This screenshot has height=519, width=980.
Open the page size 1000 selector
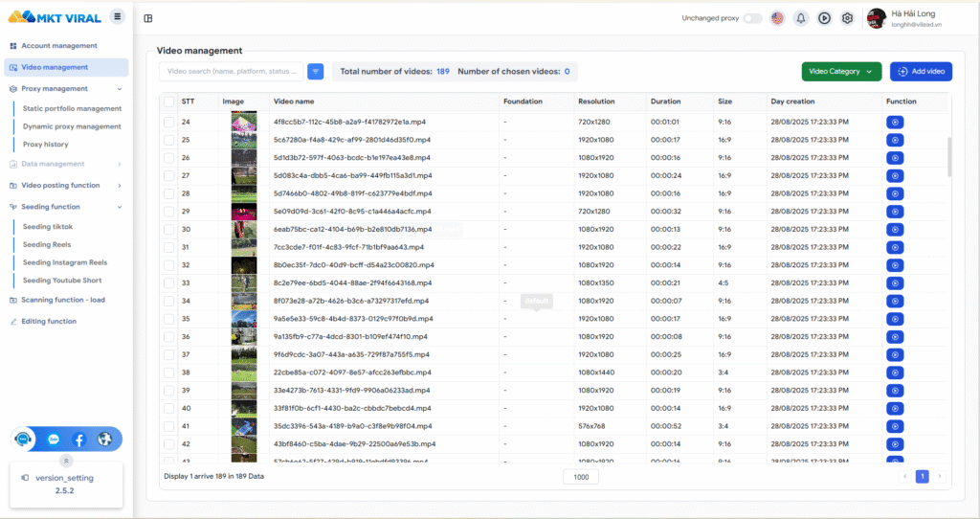pos(581,477)
